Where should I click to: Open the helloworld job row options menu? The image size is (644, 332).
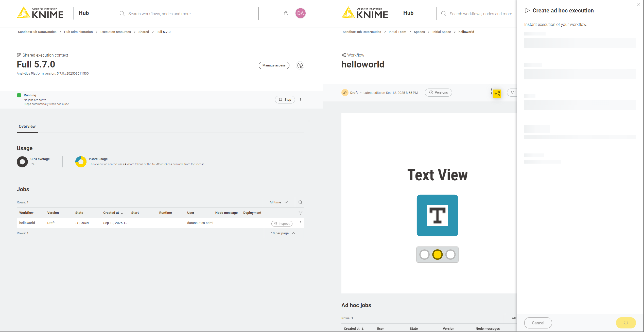(301, 223)
